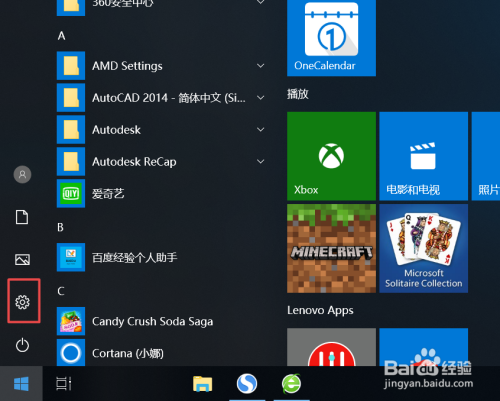Open the Pictures icon in Start sidebar
This screenshot has width=500, height=401.
coord(22,259)
